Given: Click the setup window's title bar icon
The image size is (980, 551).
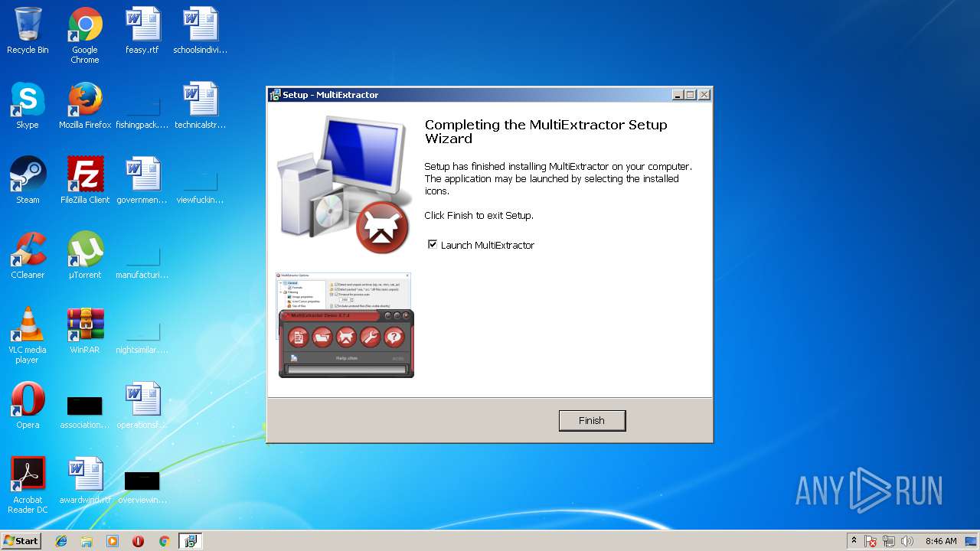Looking at the screenshot, I should 275,95.
